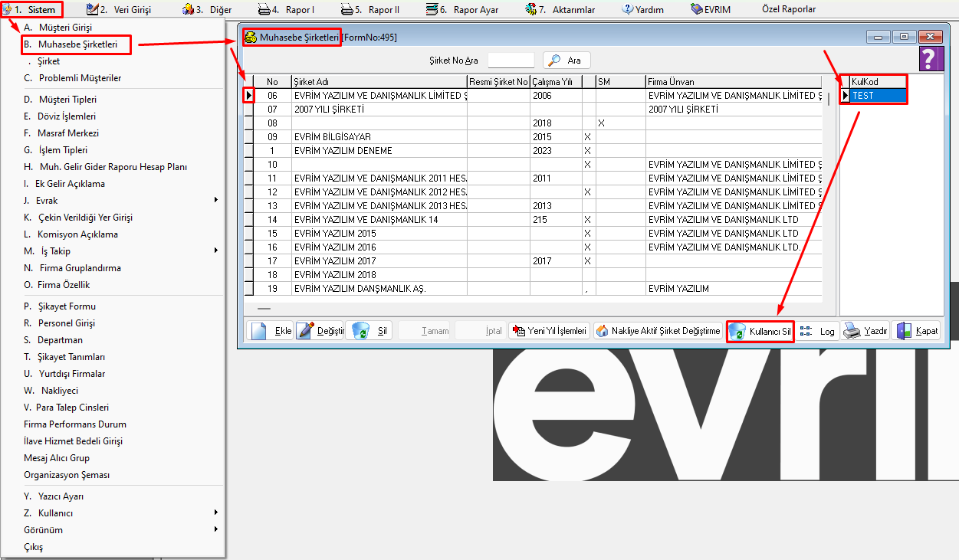
Task: Open the EVRIM menu
Action: 712,10
